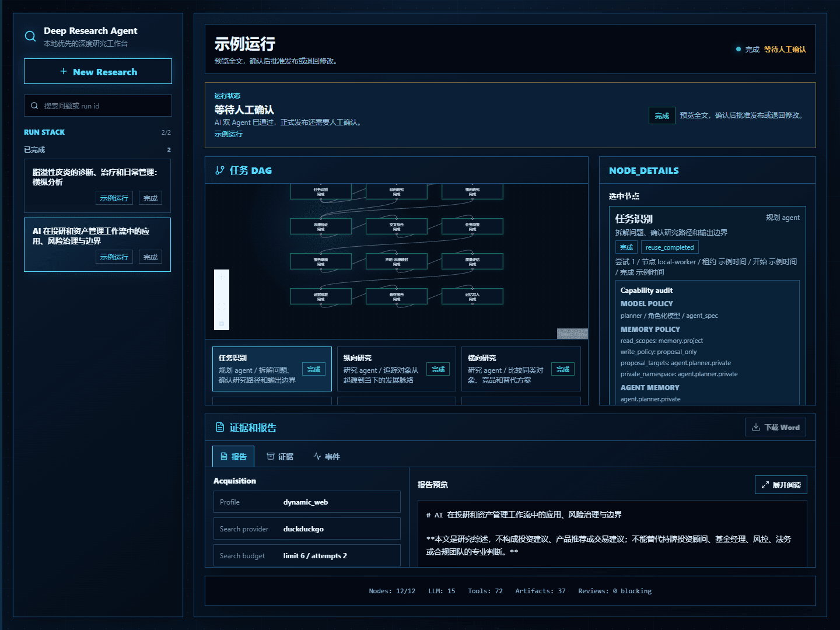The height and width of the screenshot is (630, 840).
Task: Click the Deep Research Agent magnifier logo
Action: click(30, 36)
